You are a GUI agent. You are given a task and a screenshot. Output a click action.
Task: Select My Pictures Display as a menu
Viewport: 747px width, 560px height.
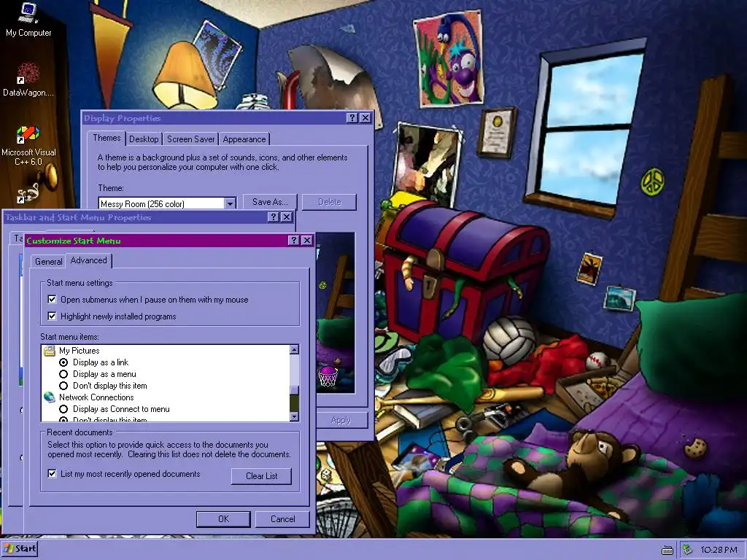[x=63, y=374]
